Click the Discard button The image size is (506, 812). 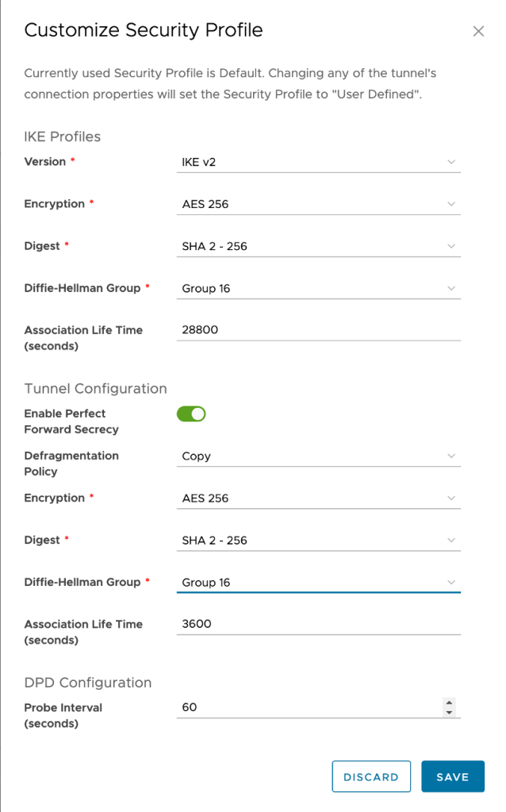[x=371, y=777]
